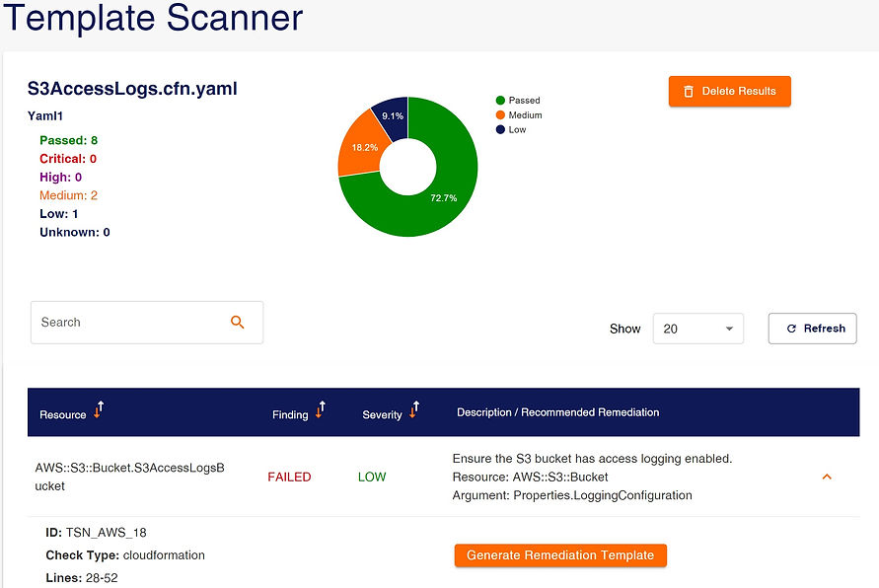The image size is (879, 588).
Task: Sort by Resource column arrows
Action: pos(99,409)
